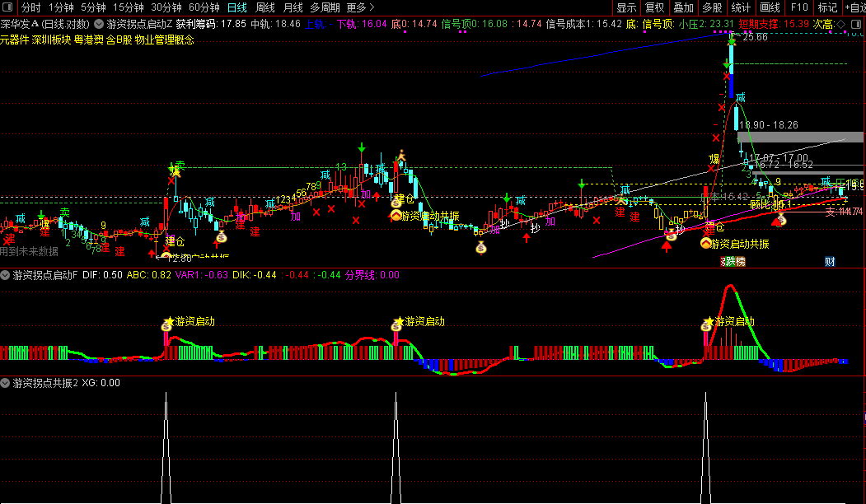Screen dimensions: 866x504
Task: Open the 深圳板块 sector link
Action: [x=51, y=40]
